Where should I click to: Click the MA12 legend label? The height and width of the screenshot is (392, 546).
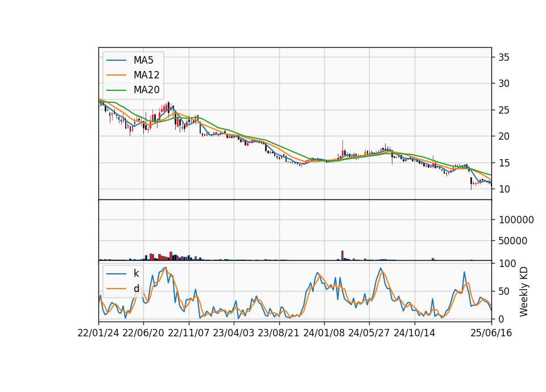146,75
